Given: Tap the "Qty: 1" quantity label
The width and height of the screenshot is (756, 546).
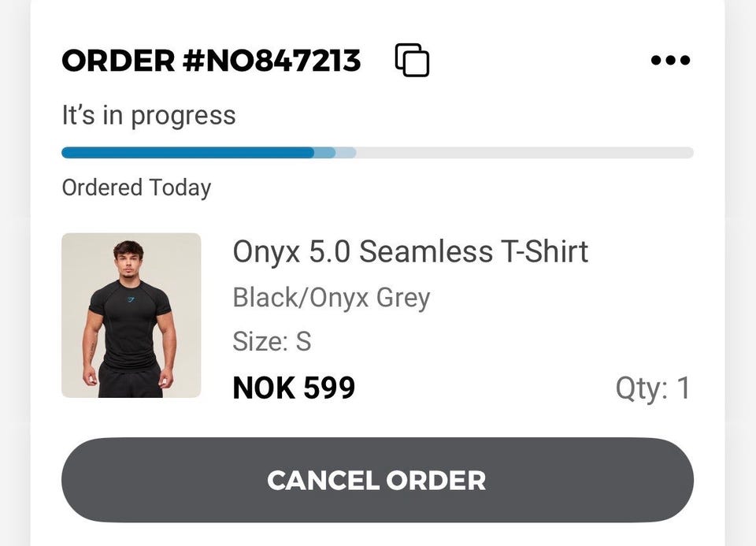Looking at the screenshot, I should 653,388.
